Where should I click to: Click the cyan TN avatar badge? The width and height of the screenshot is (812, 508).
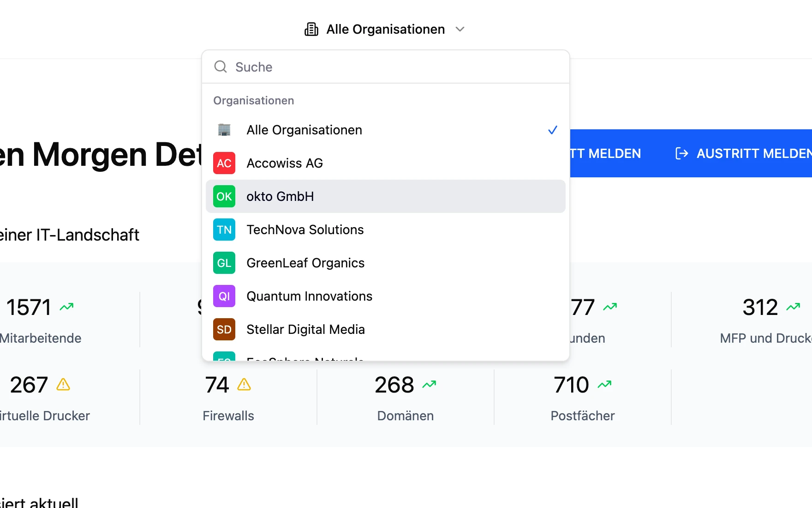pyautogui.click(x=224, y=230)
